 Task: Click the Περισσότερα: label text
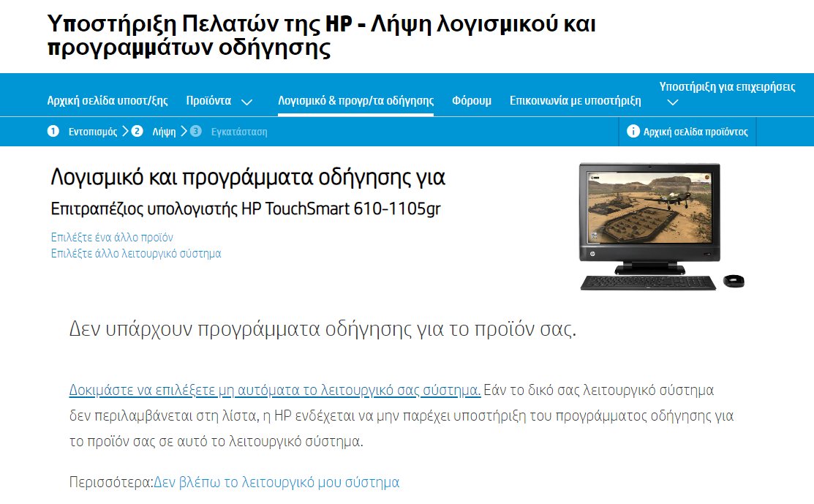(x=111, y=482)
